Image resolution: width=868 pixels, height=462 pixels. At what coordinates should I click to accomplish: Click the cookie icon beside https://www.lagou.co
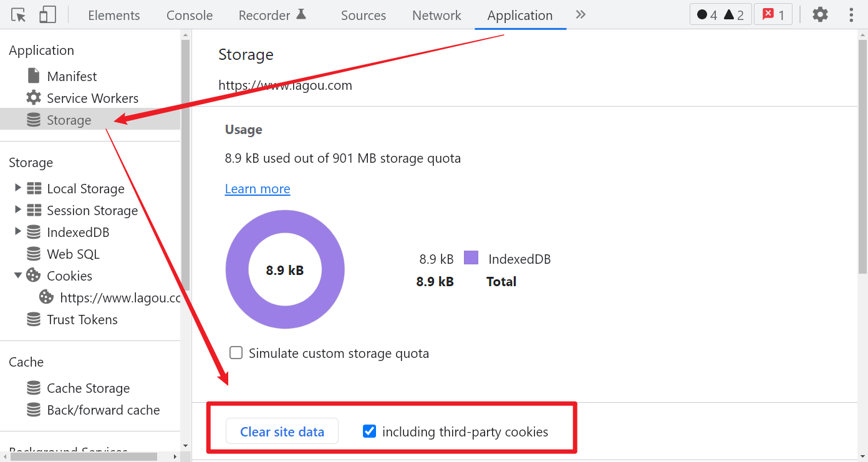pos(46,297)
